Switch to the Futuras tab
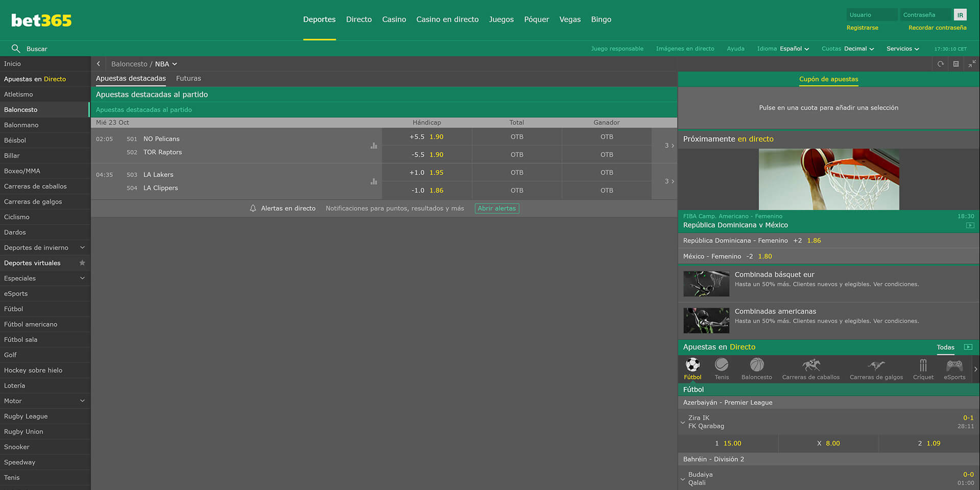Screen dimensions: 980x490 tap(188, 79)
